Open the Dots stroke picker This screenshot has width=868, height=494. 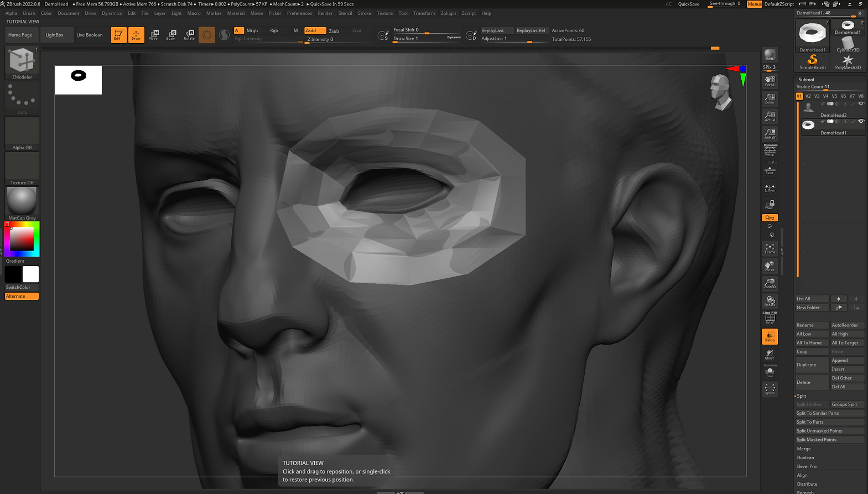point(22,98)
